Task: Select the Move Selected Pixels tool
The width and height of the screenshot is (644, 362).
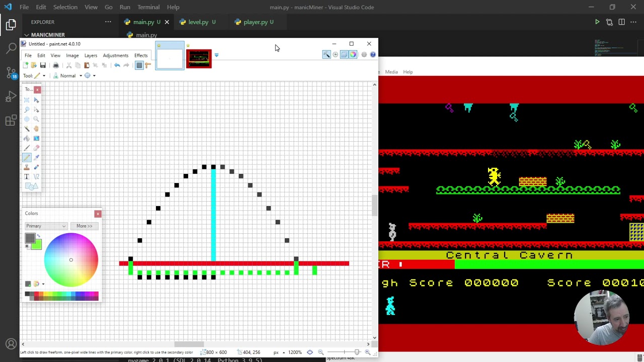Action: 36,100
